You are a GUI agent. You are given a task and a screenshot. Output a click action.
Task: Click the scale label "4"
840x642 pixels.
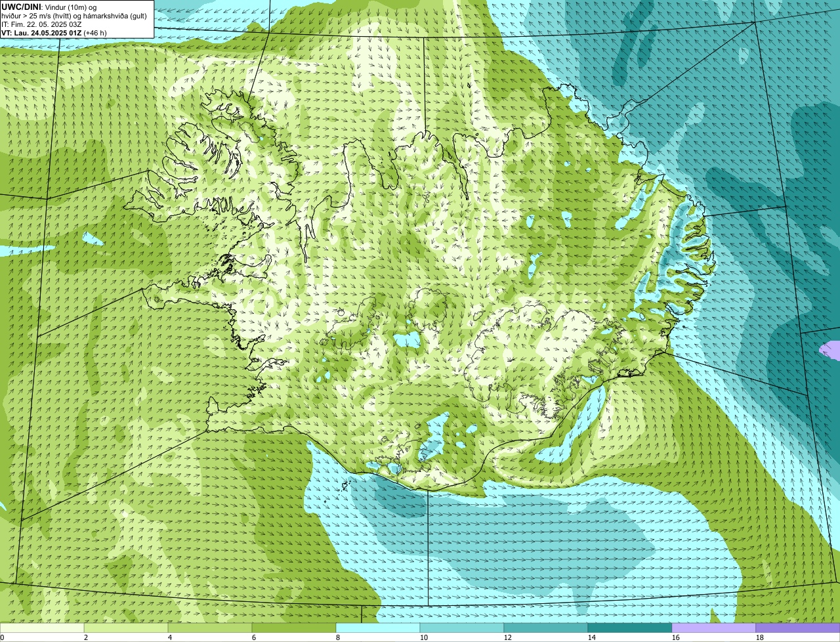click(170, 637)
